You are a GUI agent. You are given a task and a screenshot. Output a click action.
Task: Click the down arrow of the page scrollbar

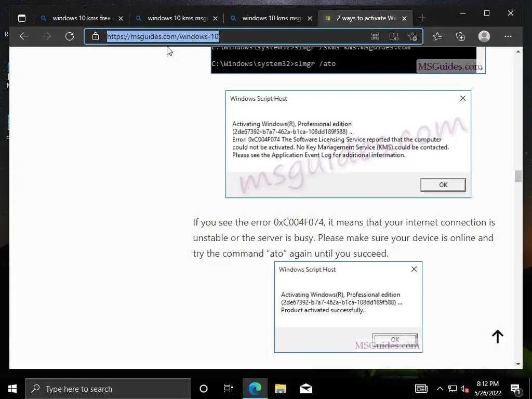(x=518, y=364)
